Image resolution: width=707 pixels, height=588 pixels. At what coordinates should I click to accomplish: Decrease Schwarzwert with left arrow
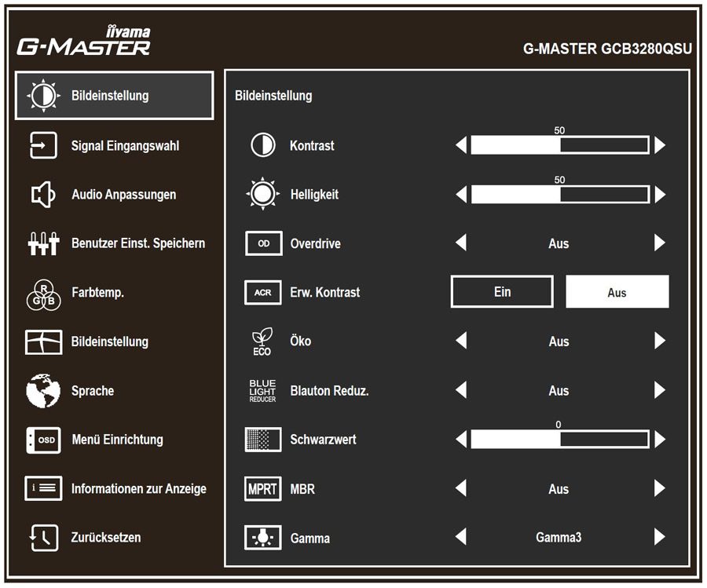tap(461, 439)
